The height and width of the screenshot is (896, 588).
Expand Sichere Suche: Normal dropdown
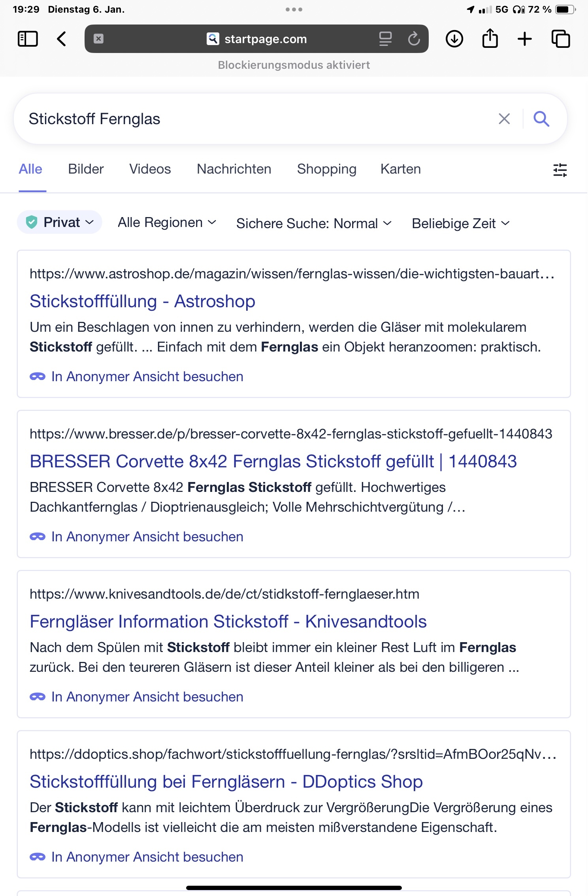314,223
